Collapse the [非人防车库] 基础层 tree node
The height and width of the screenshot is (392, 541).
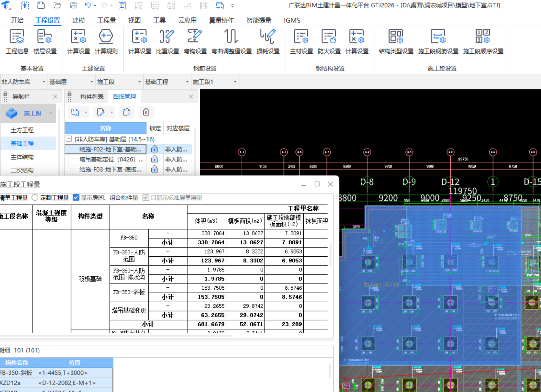click(69, 139)
